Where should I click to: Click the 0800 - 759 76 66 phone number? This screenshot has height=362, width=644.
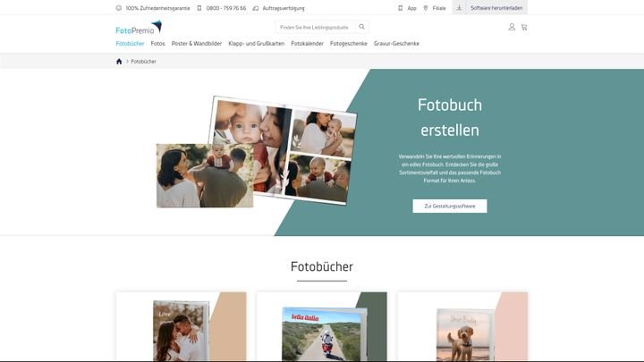[226, 8]
